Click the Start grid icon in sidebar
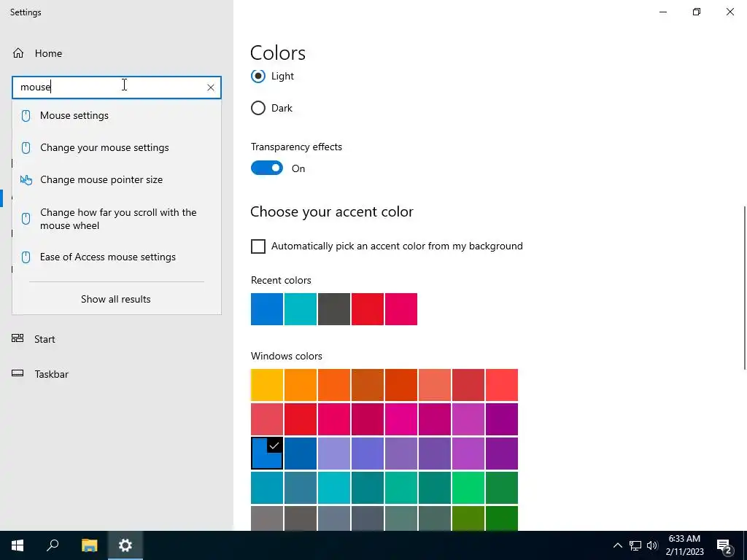Screen dimensions: 747x560 click(x=18, y=338)
